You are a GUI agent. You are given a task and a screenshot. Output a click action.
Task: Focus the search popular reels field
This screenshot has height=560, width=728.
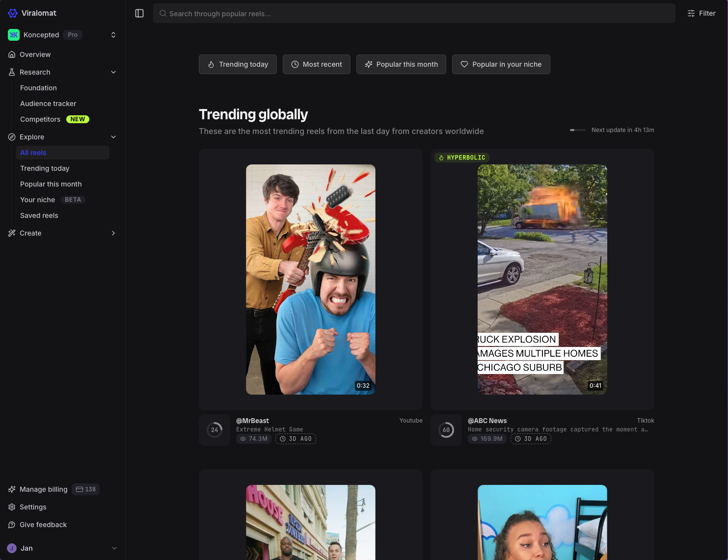point(414,13)
